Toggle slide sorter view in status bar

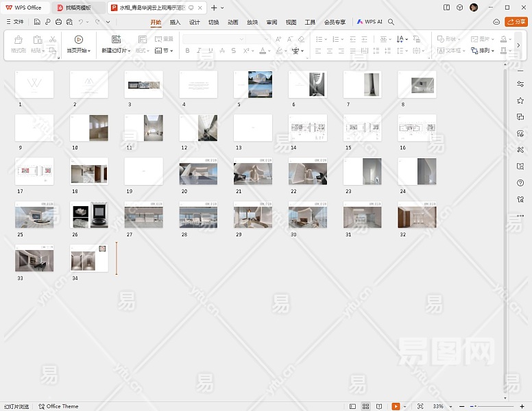(366, 406)
